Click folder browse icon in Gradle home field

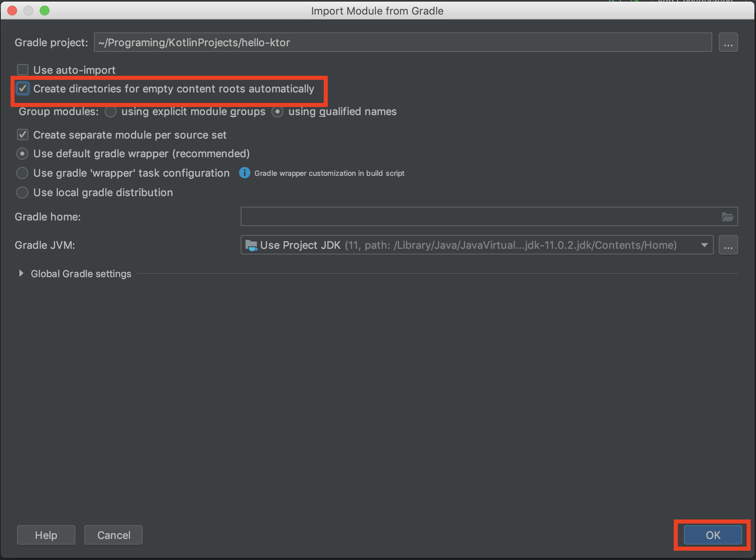click(x=728, y=217)
